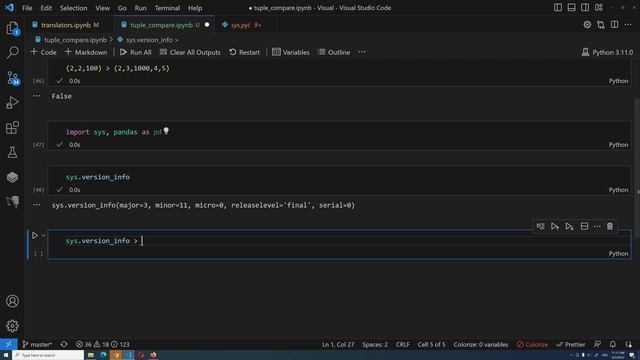640x360 pixels.
Task: Open the Search view in activity bar
Action: (x=12, y=53)
